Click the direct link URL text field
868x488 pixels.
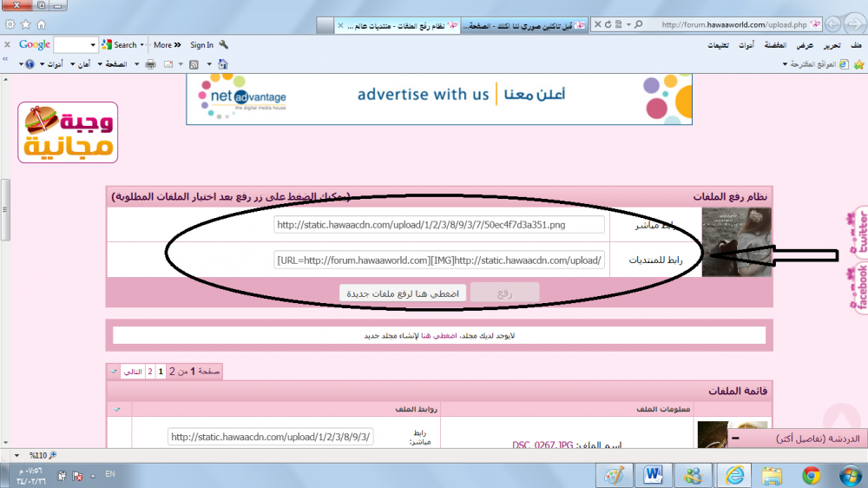(438, 225)
